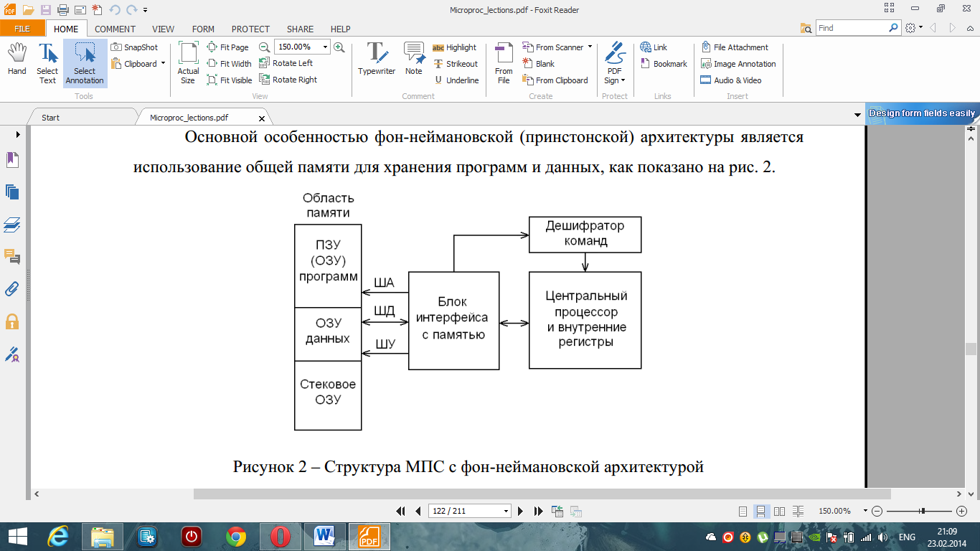The height and width of the screenshot is (551, 980).
Task: Open the FILE menu
Action: click(22, 29)
